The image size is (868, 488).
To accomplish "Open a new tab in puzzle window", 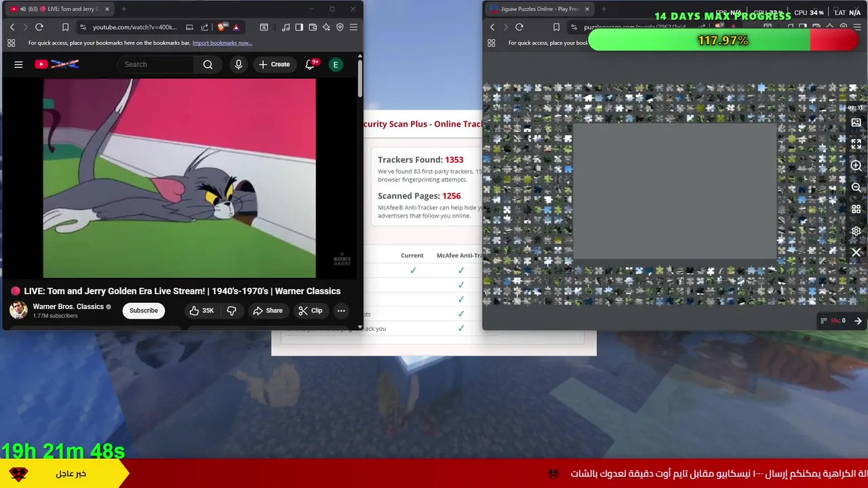I will coord(604,9).
